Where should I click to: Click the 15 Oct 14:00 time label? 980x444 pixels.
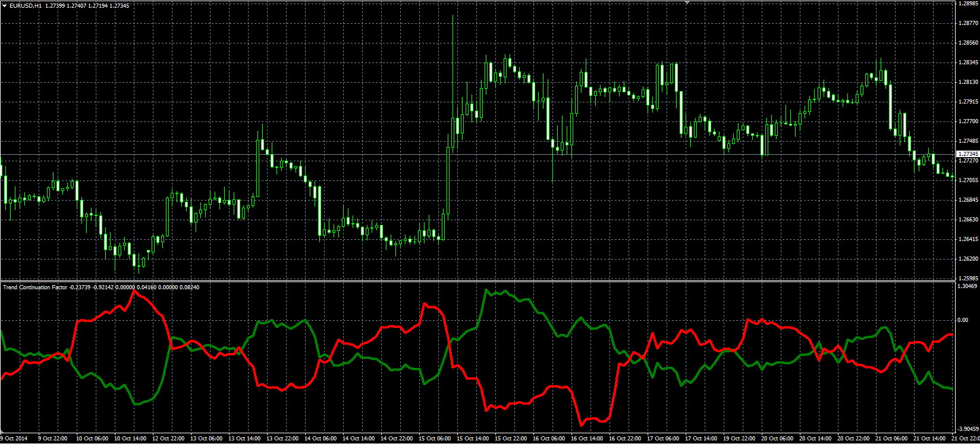point(473,439)
